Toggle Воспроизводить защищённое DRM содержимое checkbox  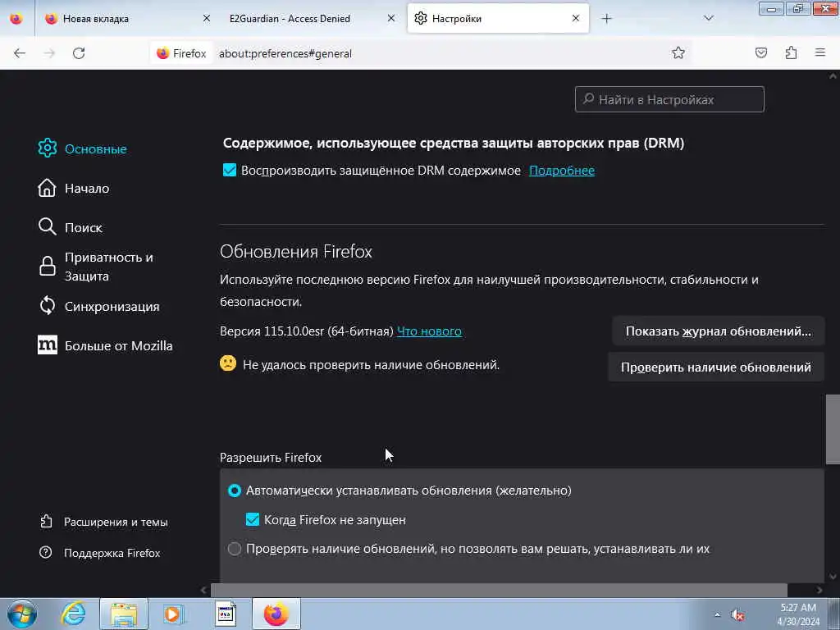point(230,171)
